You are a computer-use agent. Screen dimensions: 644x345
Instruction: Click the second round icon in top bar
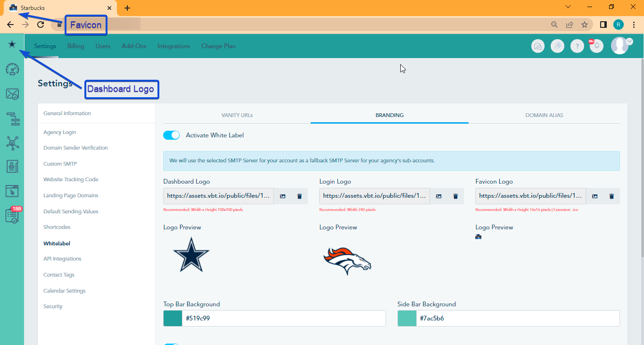click(558, 46)
